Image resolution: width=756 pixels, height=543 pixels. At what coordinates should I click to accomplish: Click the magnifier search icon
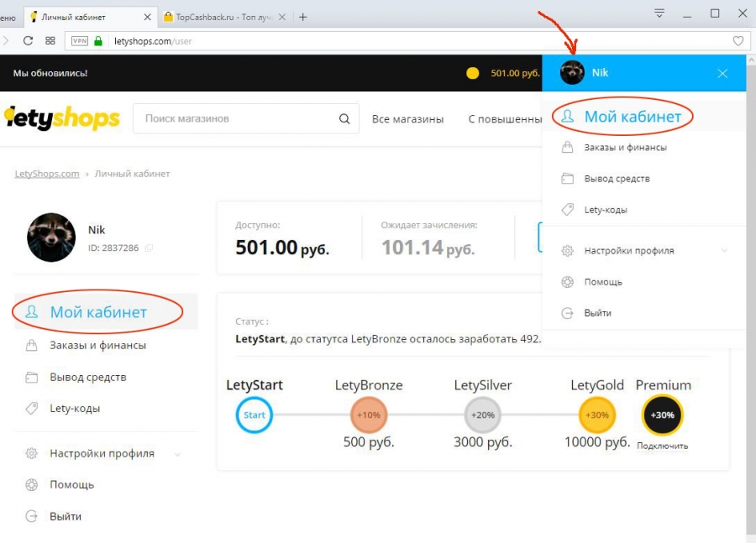pos(344,118)
